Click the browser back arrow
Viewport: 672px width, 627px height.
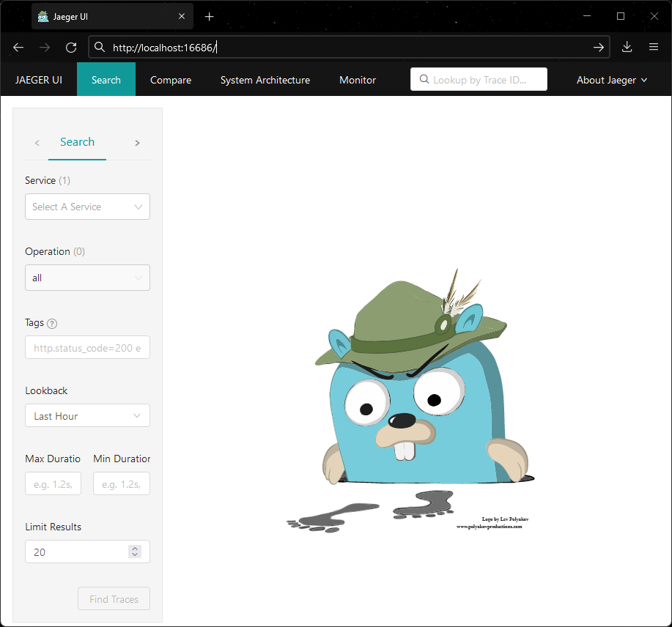18,47
